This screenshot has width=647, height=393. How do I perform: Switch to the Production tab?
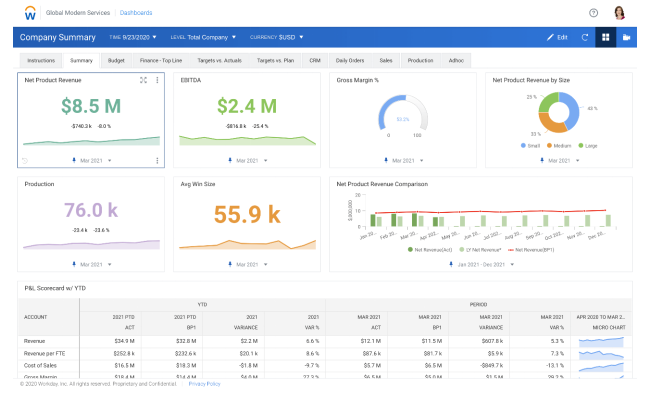click(x=420, y=61)
